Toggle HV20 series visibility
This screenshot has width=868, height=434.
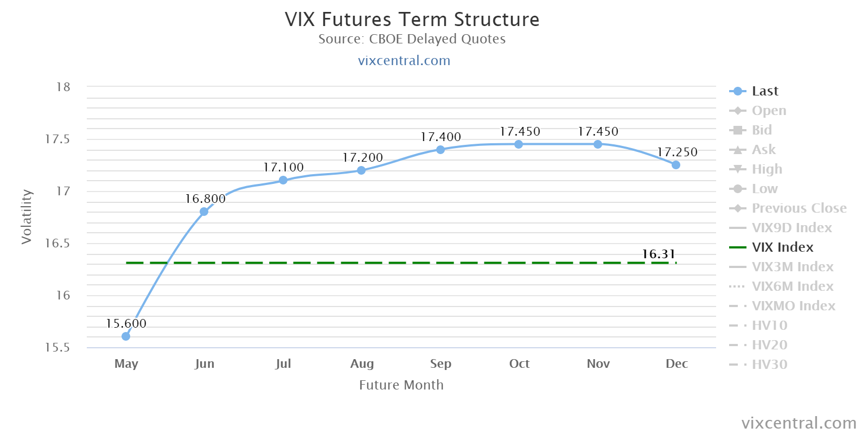tap(769, 345)
